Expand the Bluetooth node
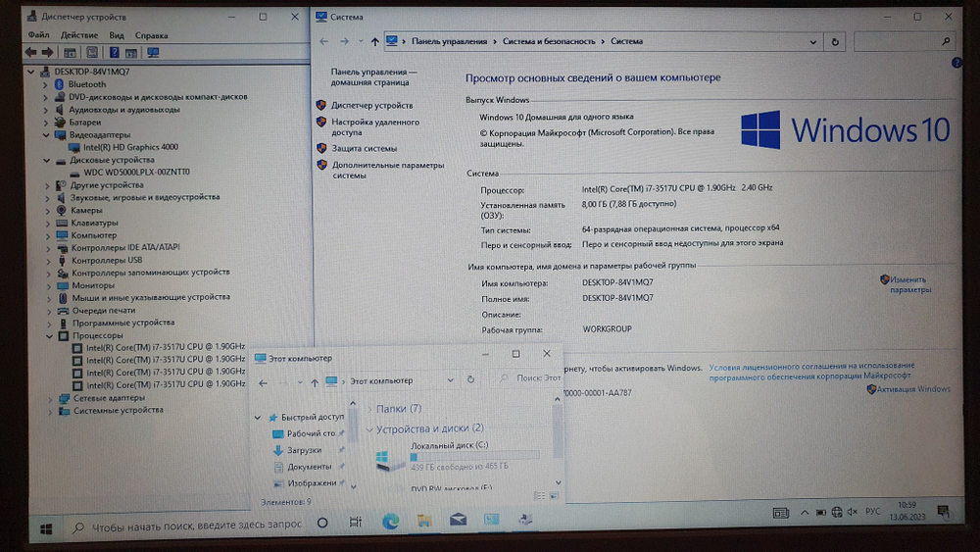 click(x=45, y=84)
